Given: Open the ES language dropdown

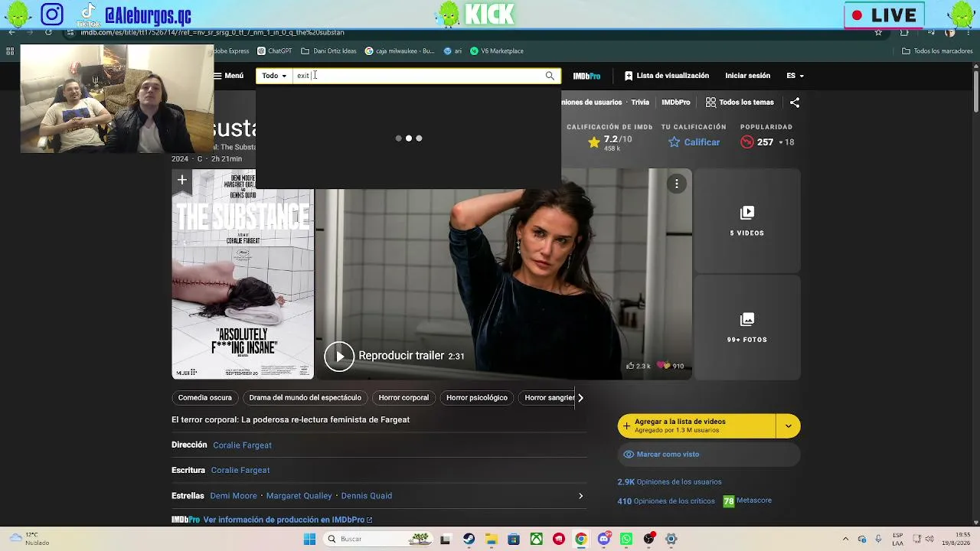Looking at the screenshot, I should pyautogui.click(x=795, y=76).
